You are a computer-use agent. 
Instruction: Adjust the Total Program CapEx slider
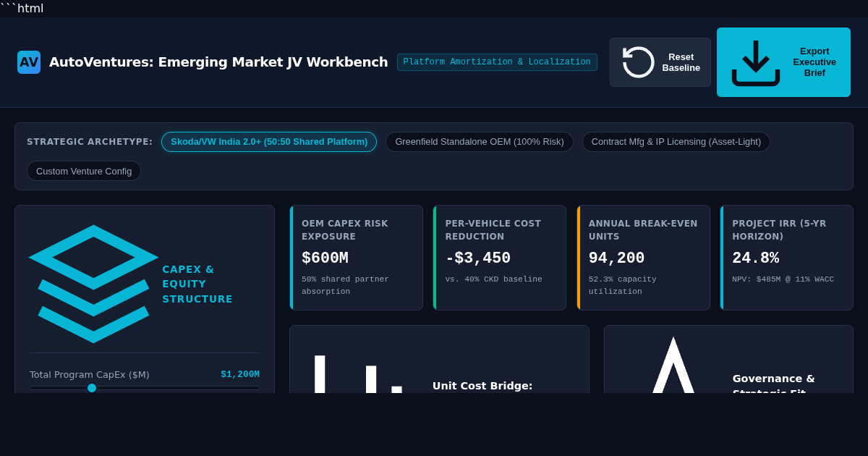(x=145, y=388)
